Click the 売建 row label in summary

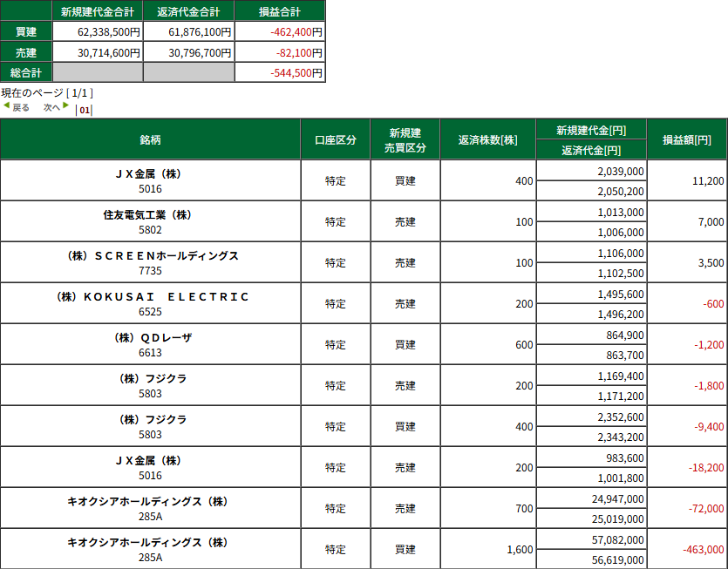click(x=26, y=52)
